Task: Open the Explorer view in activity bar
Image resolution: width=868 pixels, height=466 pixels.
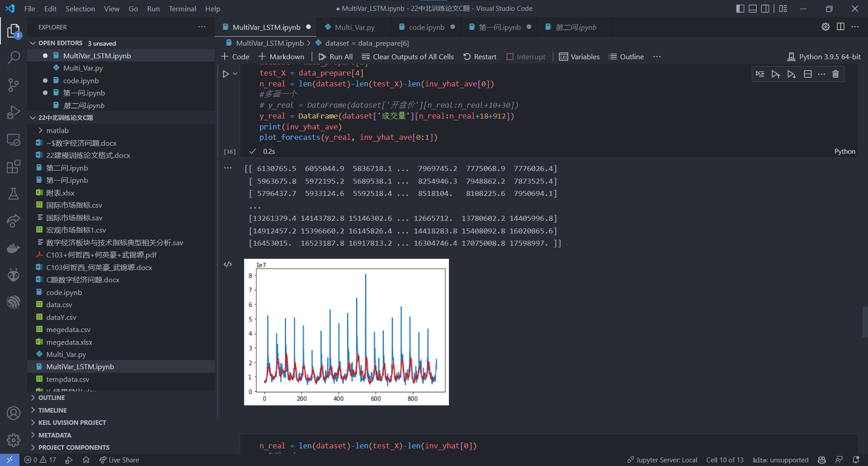Action: pos(14,31)
